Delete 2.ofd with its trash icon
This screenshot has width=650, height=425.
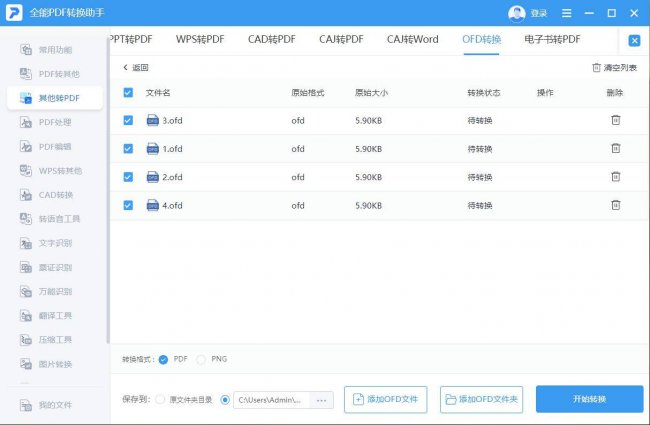(x=616, y=177)
